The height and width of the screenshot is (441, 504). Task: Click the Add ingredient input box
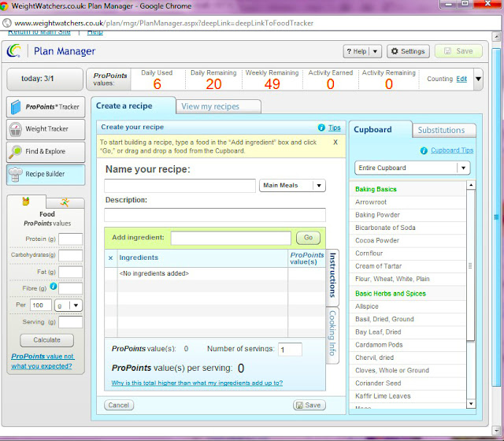coord(231,238)
